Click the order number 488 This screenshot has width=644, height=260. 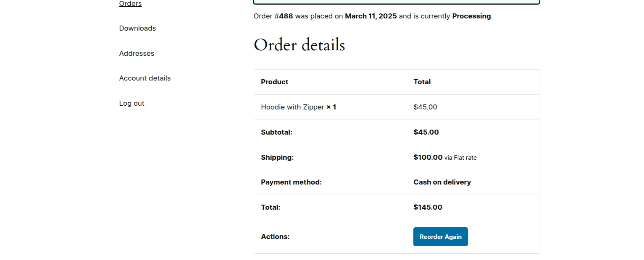[x=286, y=16]
